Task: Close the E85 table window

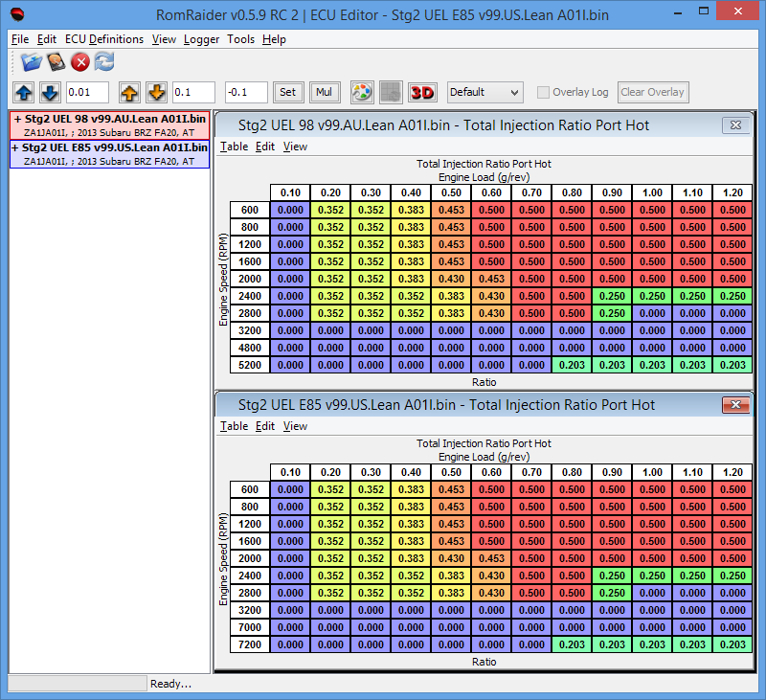Action: 735,405
